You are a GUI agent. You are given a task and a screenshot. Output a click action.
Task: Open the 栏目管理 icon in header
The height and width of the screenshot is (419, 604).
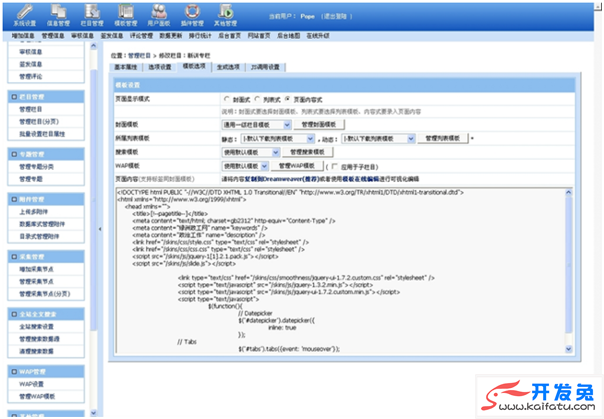point(92,15)
